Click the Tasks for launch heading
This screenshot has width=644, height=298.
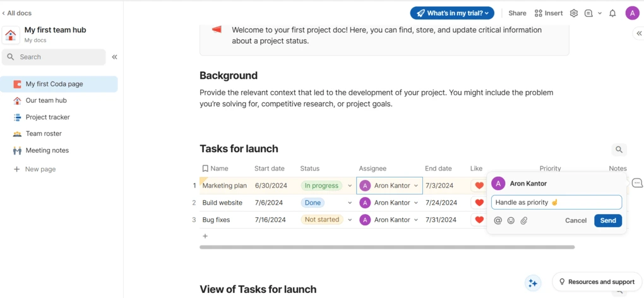pos(239,148)
